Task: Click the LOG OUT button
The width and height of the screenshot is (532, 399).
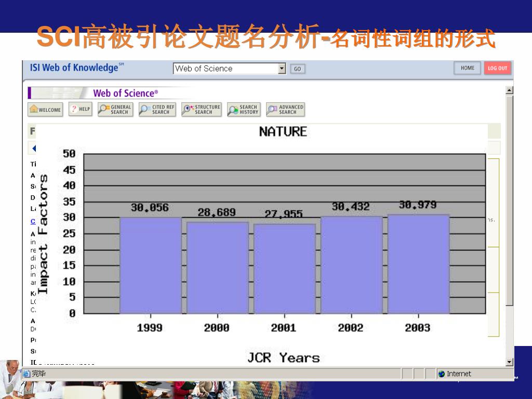Action: 497,68
